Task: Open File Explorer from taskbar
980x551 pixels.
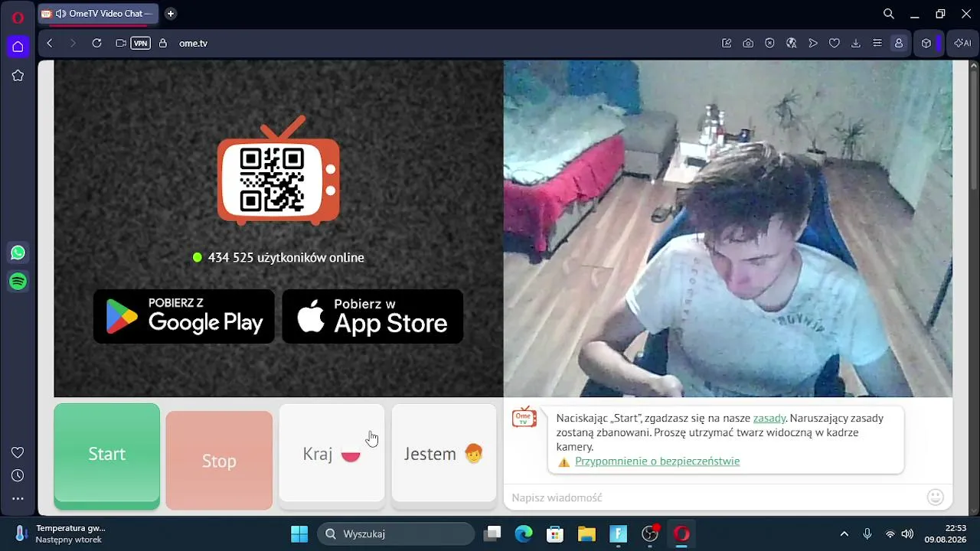Action: coord(586,533)
